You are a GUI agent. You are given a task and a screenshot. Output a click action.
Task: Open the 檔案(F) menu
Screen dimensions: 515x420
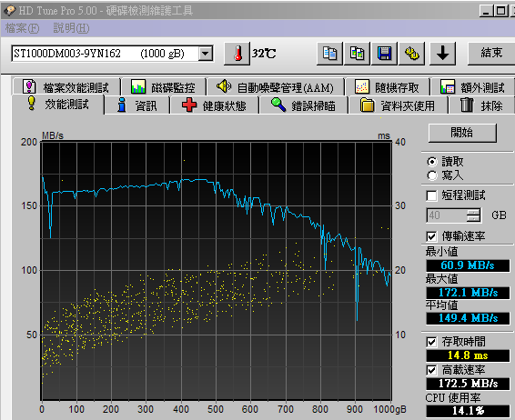click(x=22, y=28)
